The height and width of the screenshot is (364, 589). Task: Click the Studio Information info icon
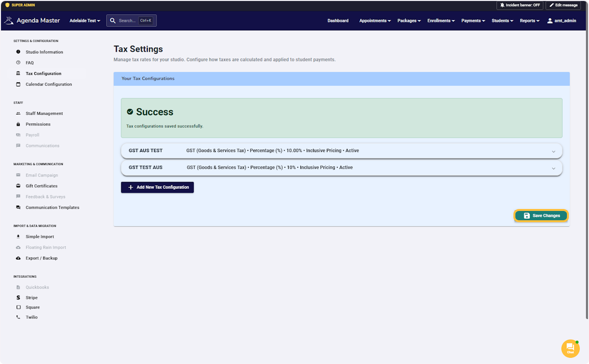(x=18, y=52)
